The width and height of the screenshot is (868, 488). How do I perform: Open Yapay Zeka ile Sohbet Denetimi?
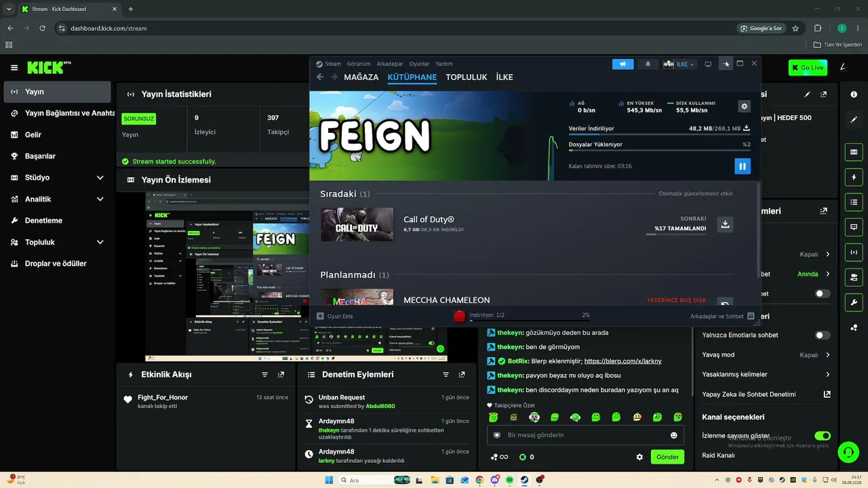point(766,394)
